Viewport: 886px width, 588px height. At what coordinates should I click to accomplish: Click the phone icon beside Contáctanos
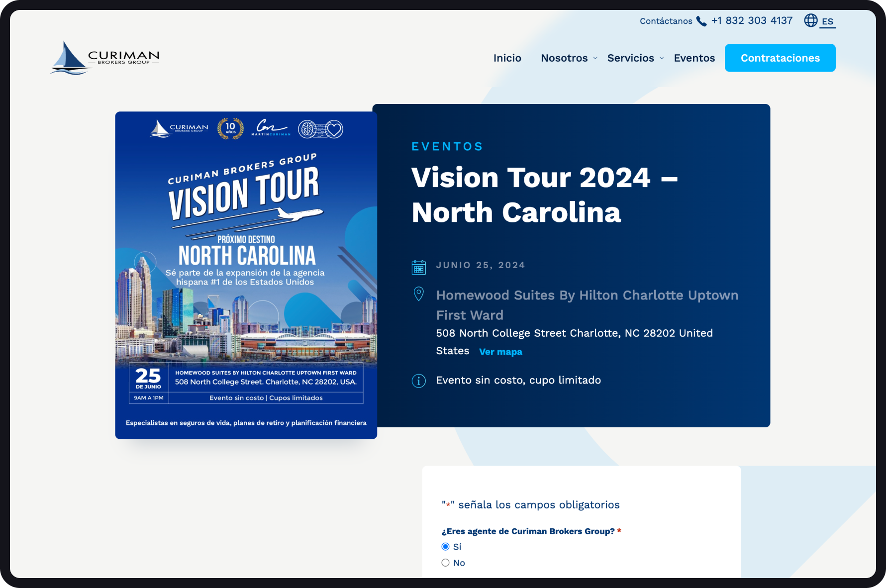(x=701, y=21)
